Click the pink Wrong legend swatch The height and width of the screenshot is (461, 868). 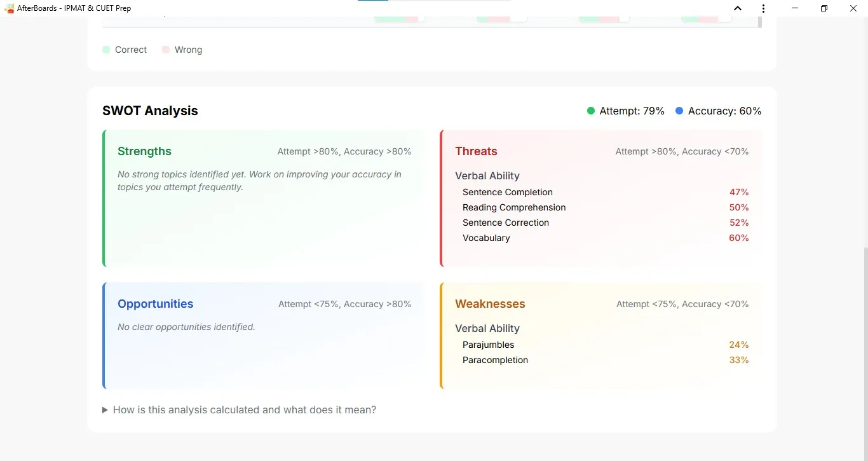click(166, 50)
